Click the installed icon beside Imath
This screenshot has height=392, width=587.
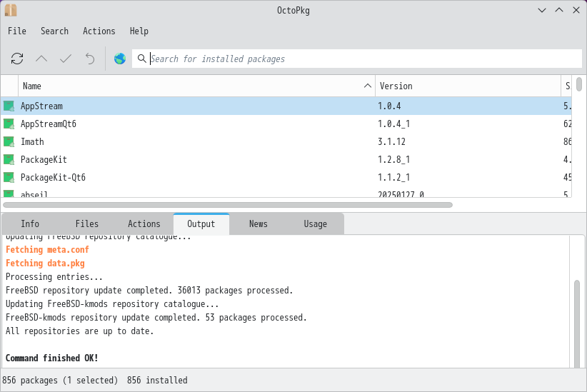click(9, 141)
